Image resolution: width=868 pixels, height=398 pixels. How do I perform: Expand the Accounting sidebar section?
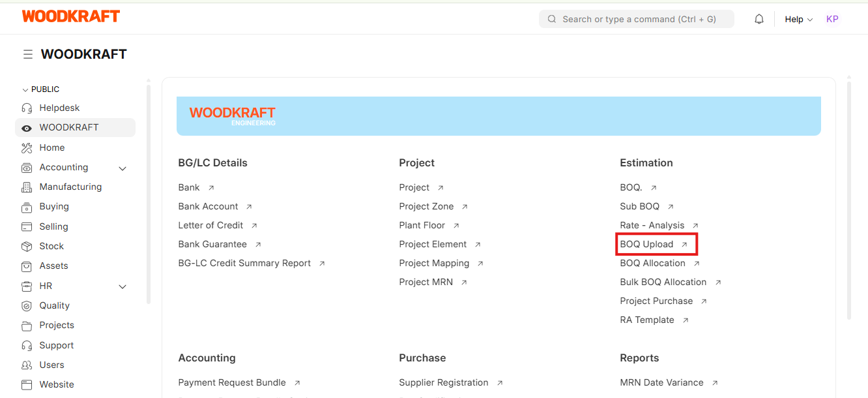(123, 168)
